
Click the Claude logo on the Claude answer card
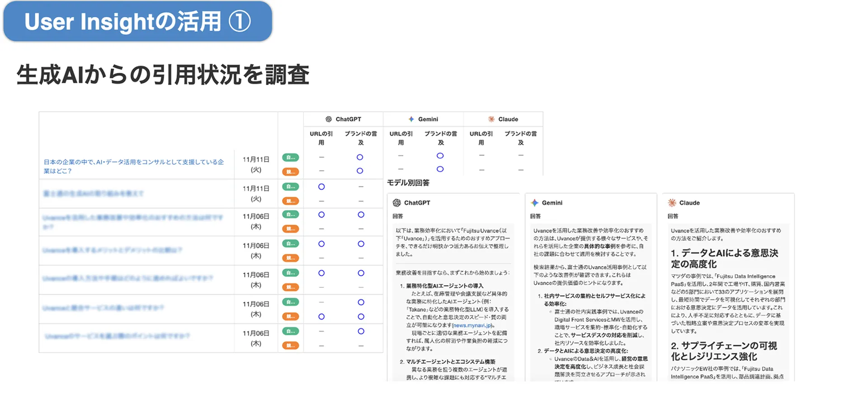[672, 203]
